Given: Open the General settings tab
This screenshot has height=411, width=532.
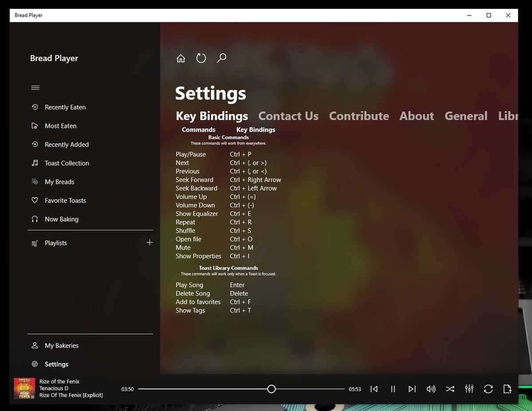Looking at the screenshot, I should pyautogui.click(x=465, y=116).
